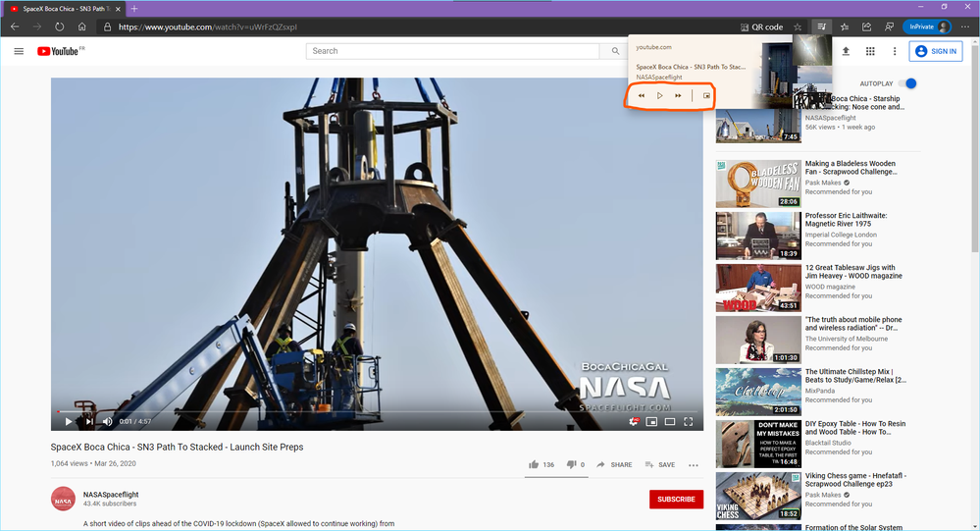
Task: Enable picture-in-picture from media popup
Action: pyautogui.click(x=707, y=95)
